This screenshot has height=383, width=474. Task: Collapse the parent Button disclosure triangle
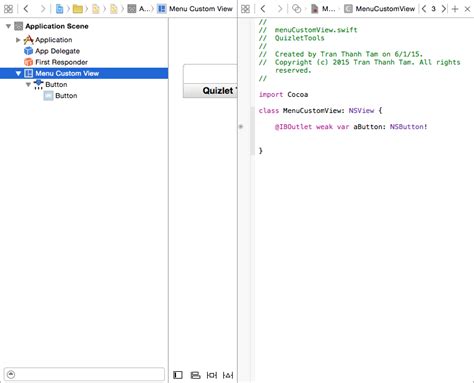[x=28, y=85]
